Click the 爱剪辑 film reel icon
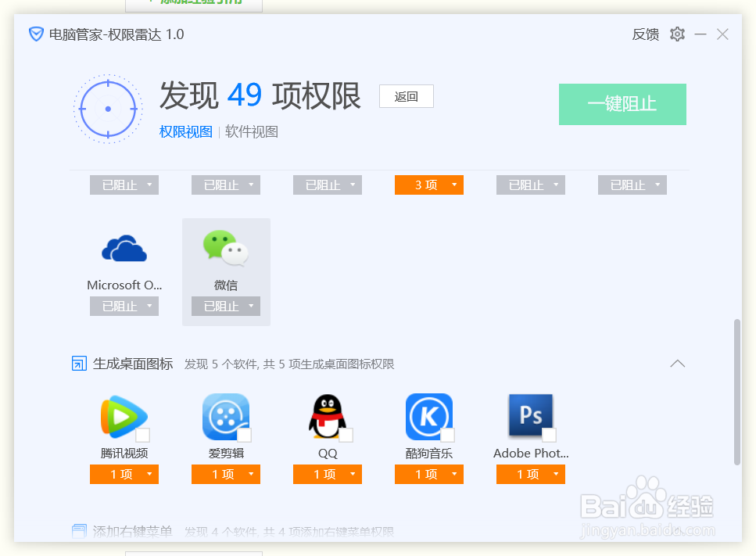This screenshot has width=756, height=556. [226, 417]
